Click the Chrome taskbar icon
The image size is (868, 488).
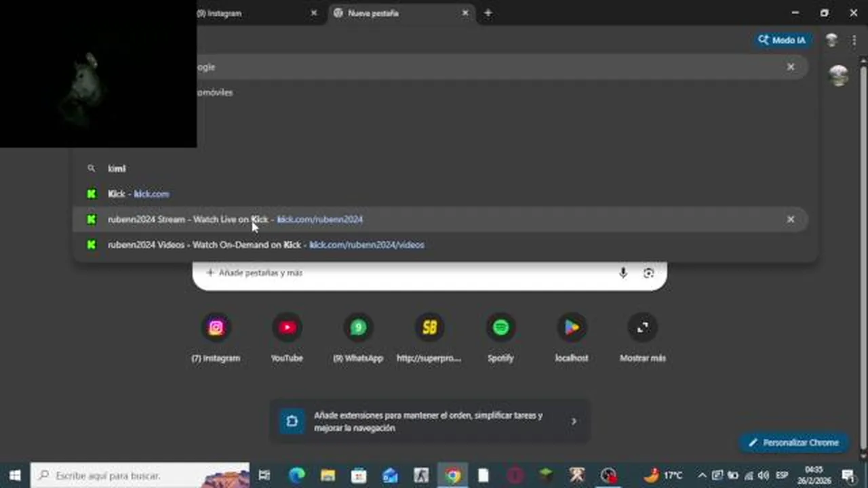point(452,476)
